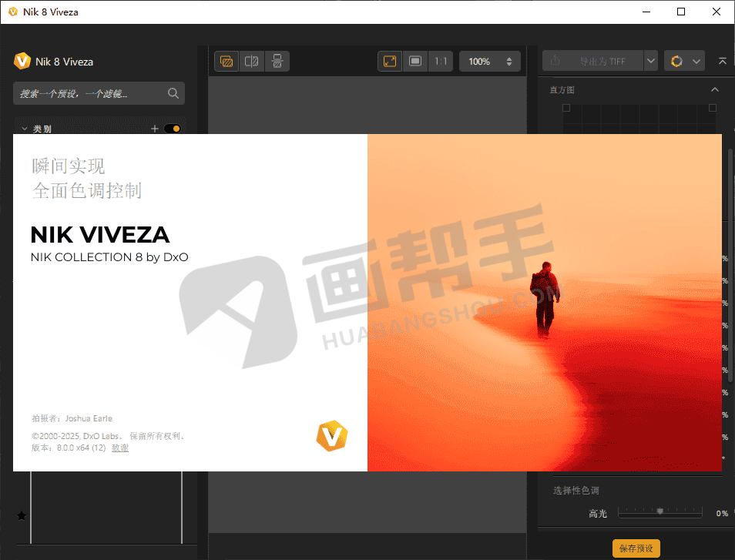Adjust the 高光 highlights slider
The image size is (735, 560).
click(660, 511)
